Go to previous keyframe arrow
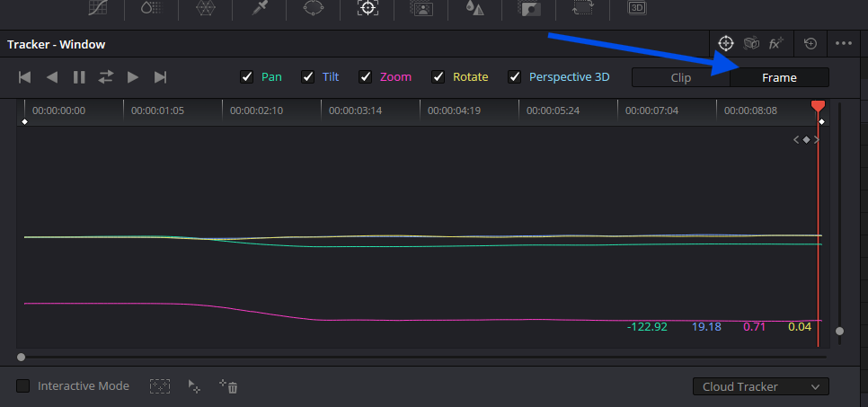This screenshot has width=868, height=407. (x=796, y=140)
